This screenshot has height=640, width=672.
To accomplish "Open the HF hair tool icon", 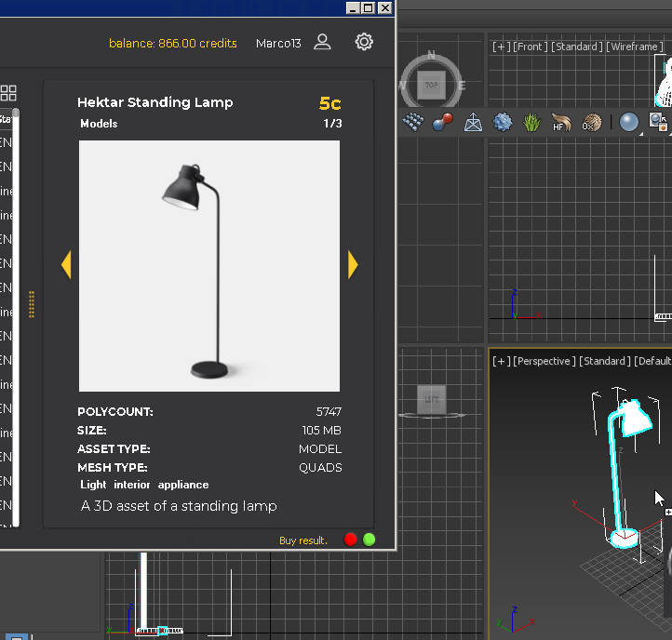I will 561,122.
